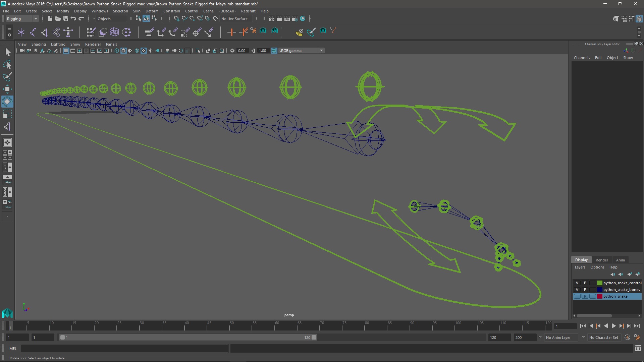Switch to the Anim layer tab
Viewport: 644px width, 362px height.
[620, 260]
